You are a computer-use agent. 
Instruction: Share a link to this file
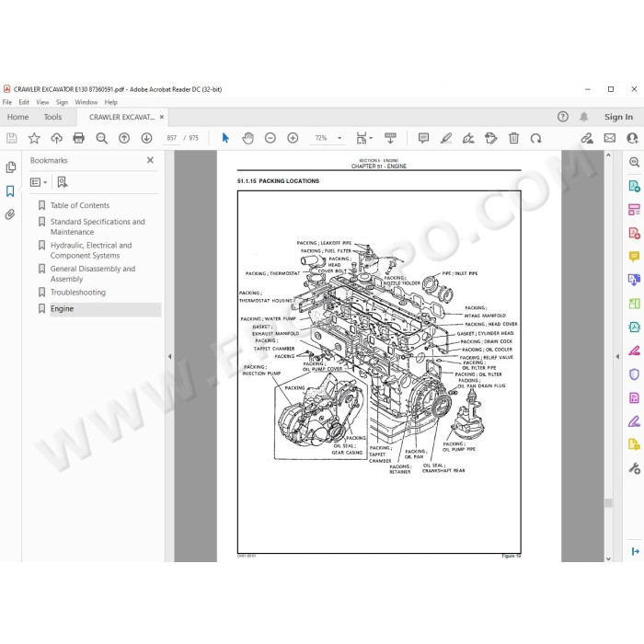coord(587,138)
